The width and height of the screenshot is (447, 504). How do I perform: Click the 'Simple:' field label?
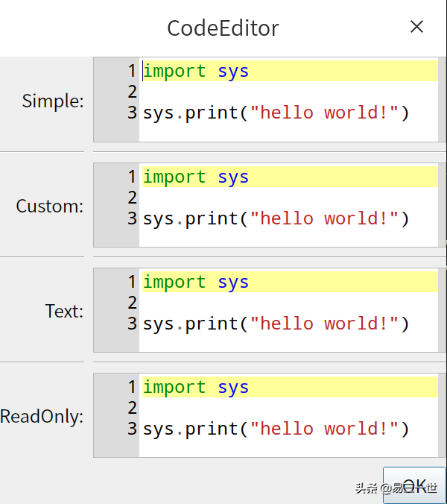click(53, 101)
